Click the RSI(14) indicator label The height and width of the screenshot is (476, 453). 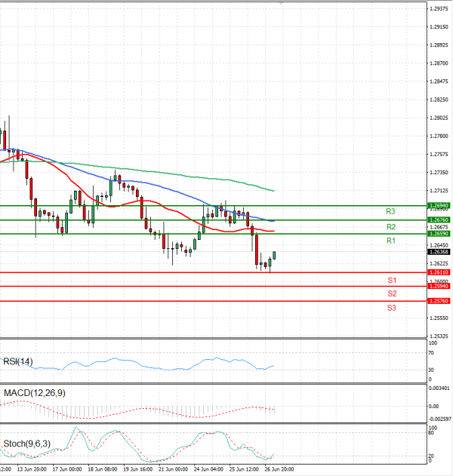tap(18, 361)
